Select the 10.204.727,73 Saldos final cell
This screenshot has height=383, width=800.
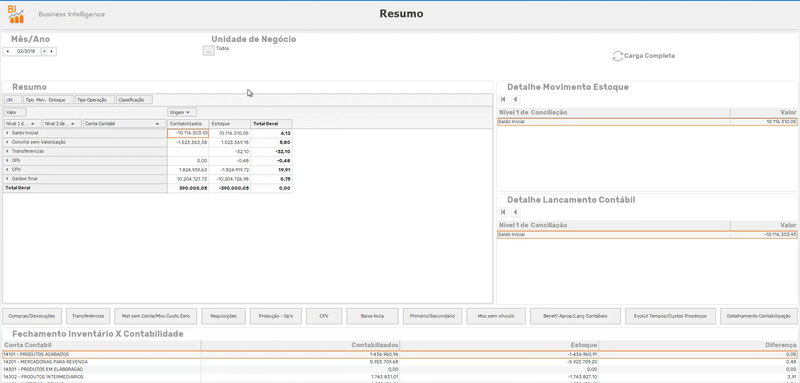188,178
